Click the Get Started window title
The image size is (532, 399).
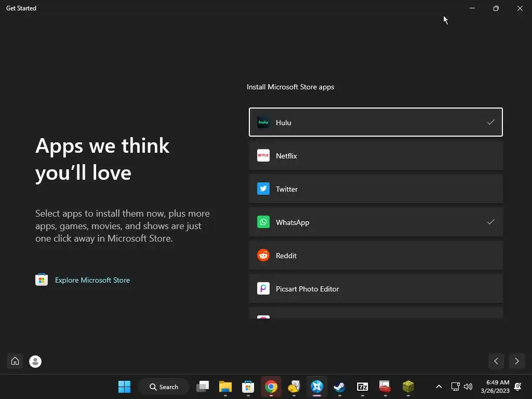[21, 8]
